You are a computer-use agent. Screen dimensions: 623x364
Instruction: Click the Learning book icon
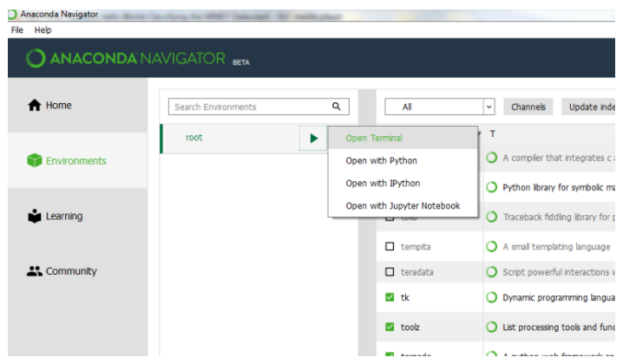[x=35, y=216]
